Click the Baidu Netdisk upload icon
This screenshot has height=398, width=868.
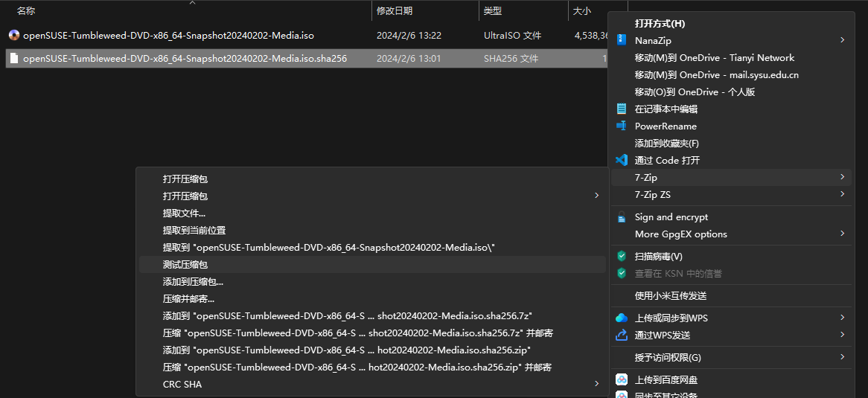[x=622, y=379]
